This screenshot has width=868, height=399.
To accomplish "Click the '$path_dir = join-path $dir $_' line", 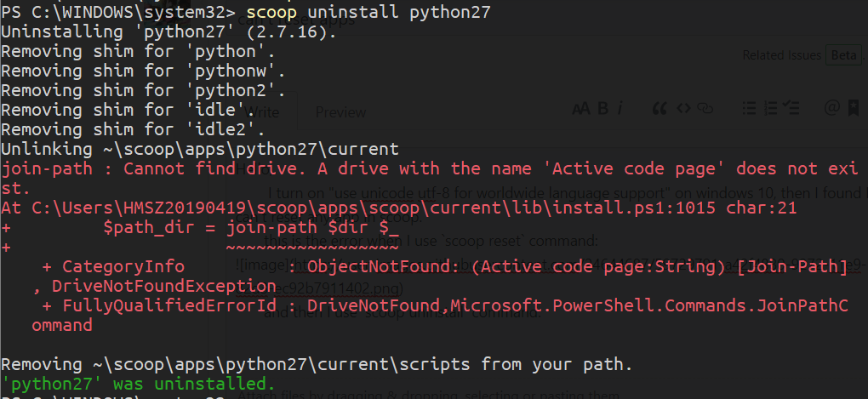I will [x=251, y=227].
